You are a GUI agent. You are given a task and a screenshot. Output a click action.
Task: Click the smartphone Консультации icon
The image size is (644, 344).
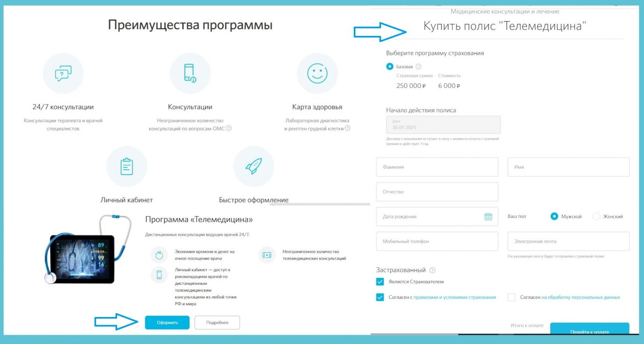pos(190,73)
